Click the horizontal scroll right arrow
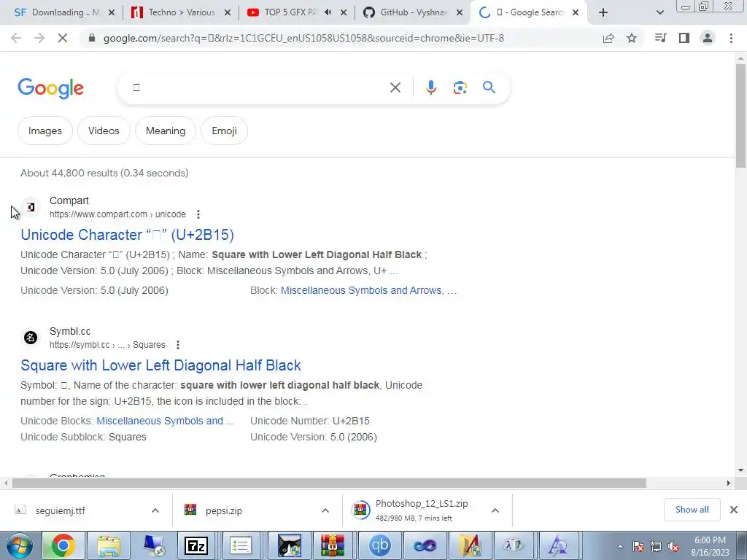The width and height of the screenshot is (747, 560). click(x=729, y=483)
